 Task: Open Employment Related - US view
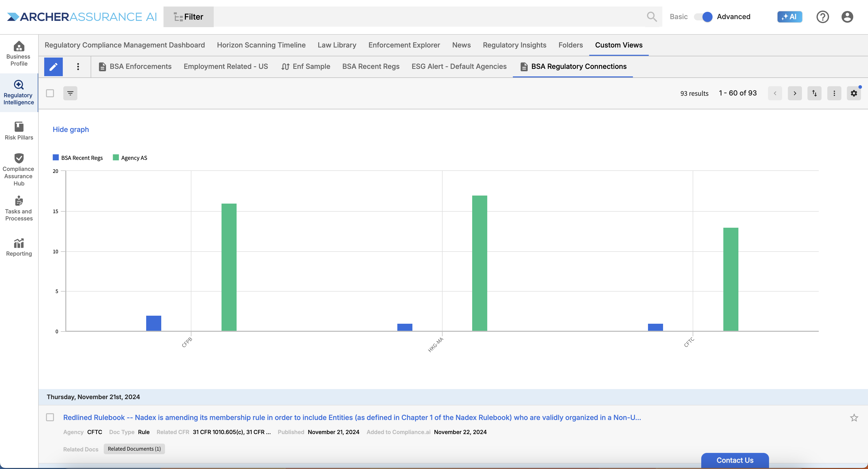coord(226,66)
